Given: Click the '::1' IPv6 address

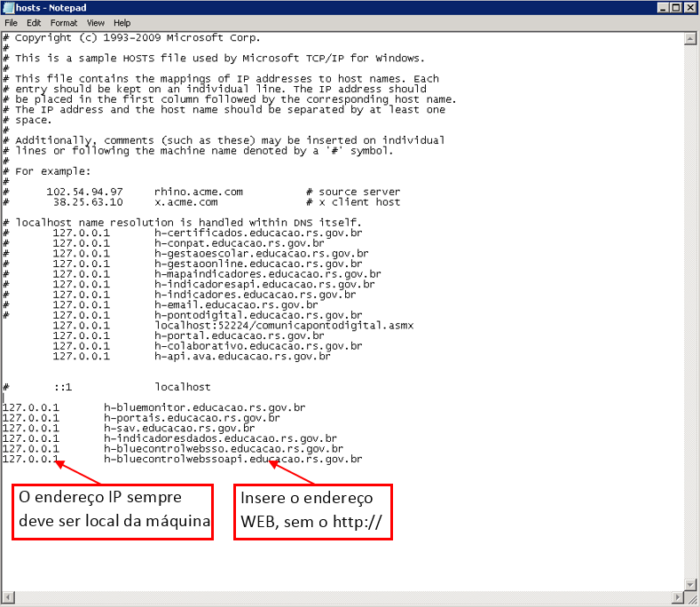Looking at the screenshot, I should 63,387.
